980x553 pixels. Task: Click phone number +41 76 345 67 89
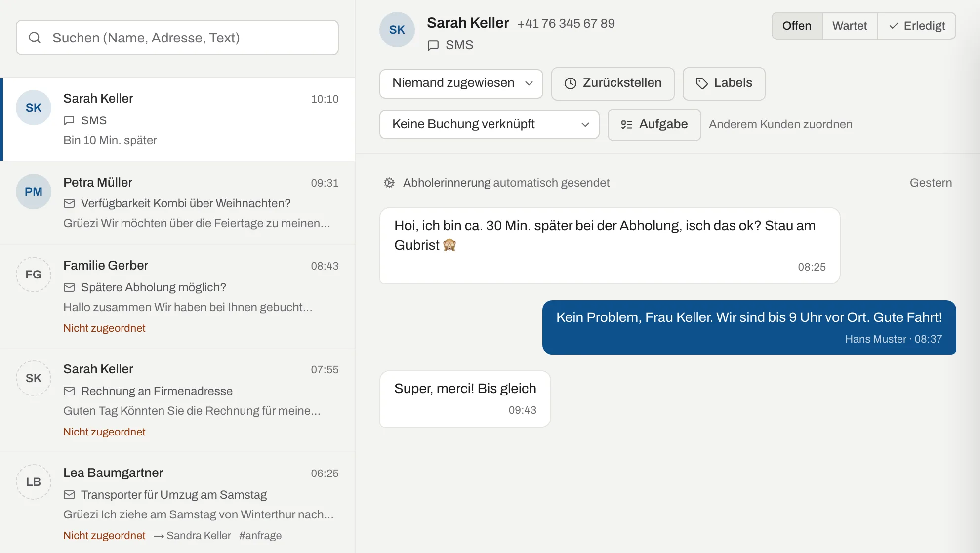pyautogui.click(x=566, y=23)
